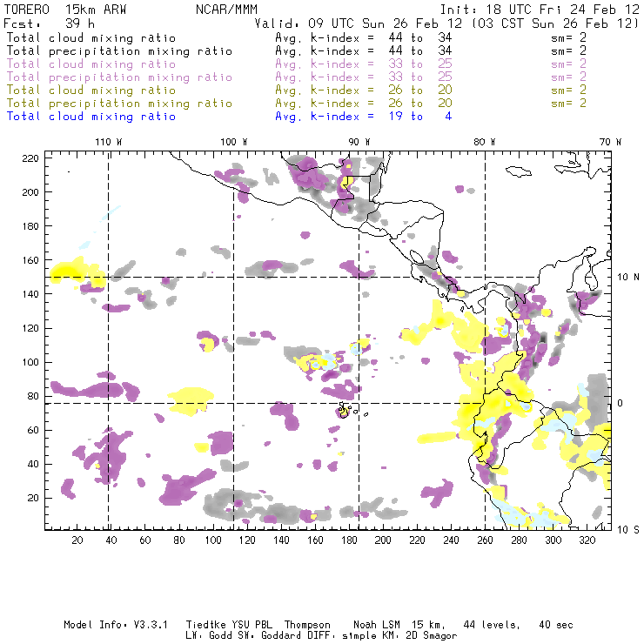This screenshot has height=644, width=644.
Task: Click the '10 N' latitude label
Action: pos(628,278)
